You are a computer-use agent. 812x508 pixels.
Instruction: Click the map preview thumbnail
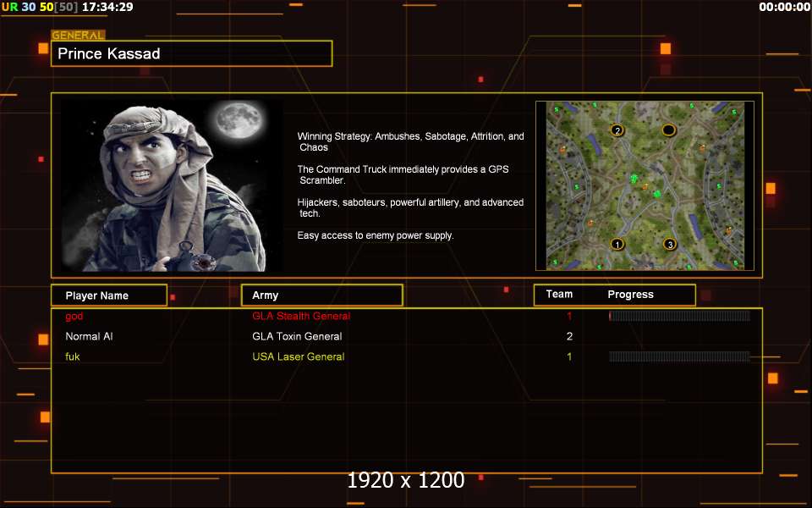point(645,185)
